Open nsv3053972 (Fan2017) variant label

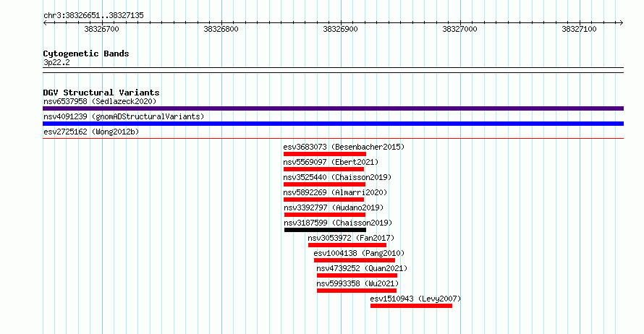[351, 238]
